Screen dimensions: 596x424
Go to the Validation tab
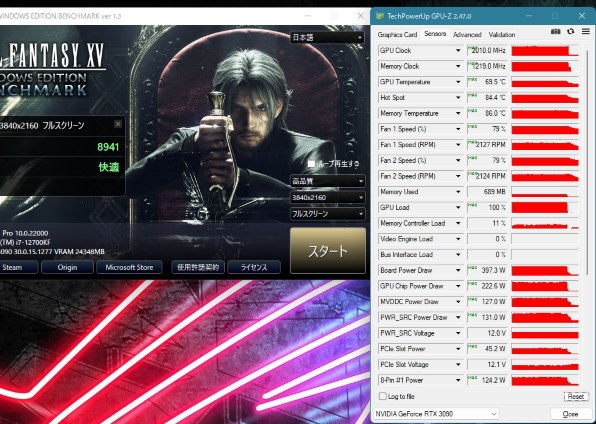(x=502, y=35)
